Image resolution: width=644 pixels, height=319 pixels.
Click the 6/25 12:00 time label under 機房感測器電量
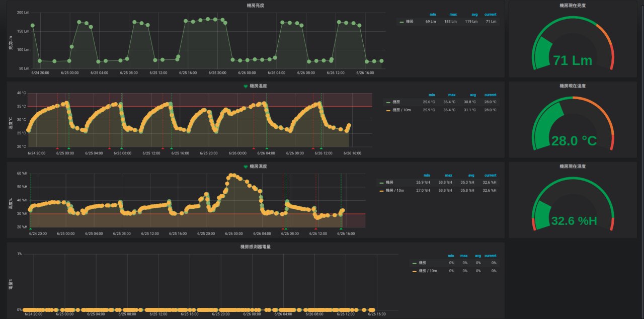(158, 314)
